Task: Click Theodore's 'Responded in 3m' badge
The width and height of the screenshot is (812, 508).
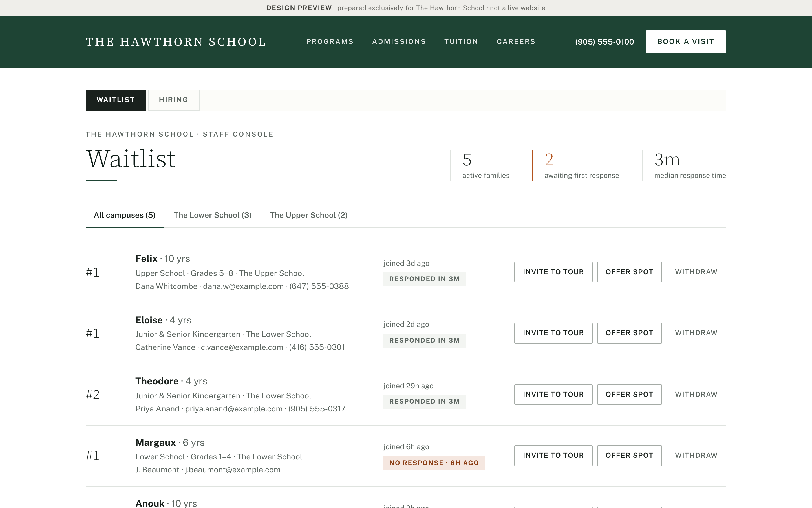Action: tap(424, 402)
